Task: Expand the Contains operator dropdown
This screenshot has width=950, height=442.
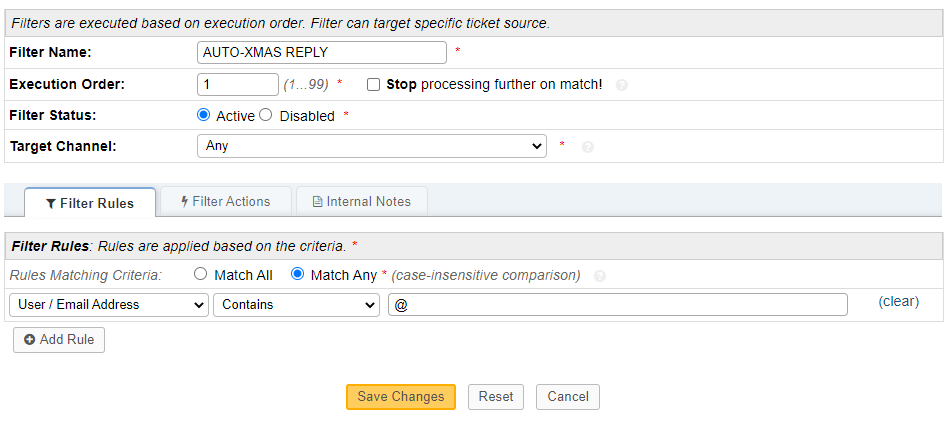Action: click(296, 305)
